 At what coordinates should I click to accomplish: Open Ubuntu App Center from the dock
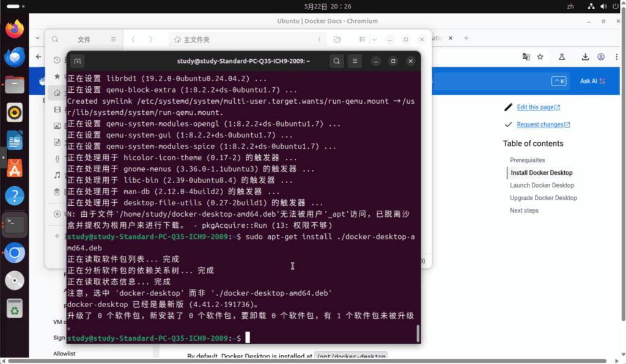(x=15, y=168)
